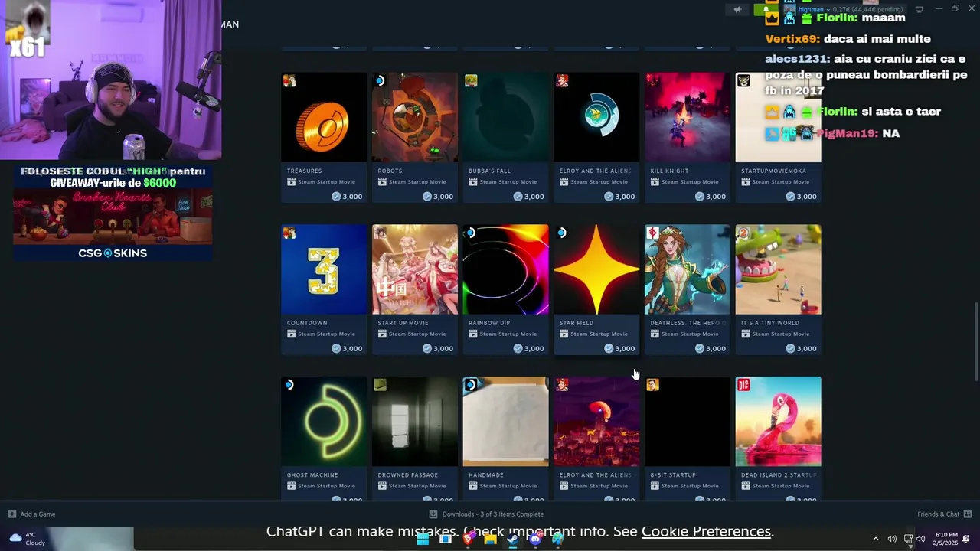The height and width of the screenshot is (551, 980).
Task: Click the Steam badge icon on Ghost Machine card
Action: [289, 385]
